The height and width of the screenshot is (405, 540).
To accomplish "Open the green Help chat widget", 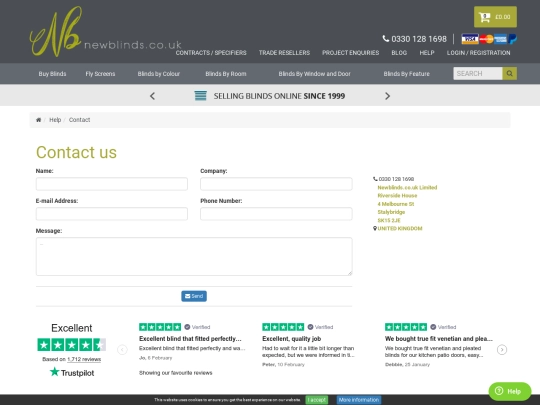I will point(510,391).
